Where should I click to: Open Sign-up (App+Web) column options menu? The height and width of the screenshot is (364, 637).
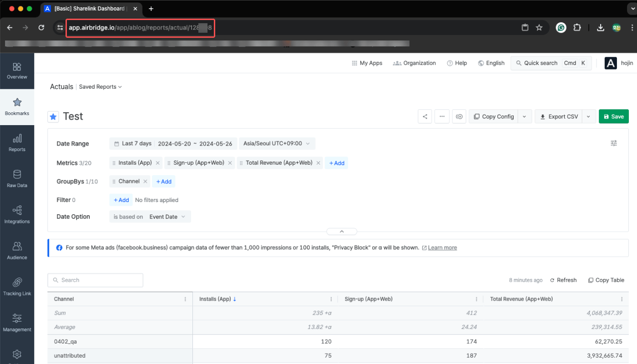[x=476, y=299]
